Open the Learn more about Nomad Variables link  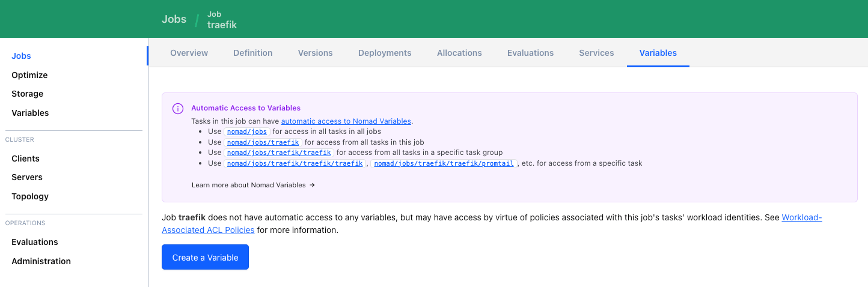pyautogui.click(x=253, y=185)
